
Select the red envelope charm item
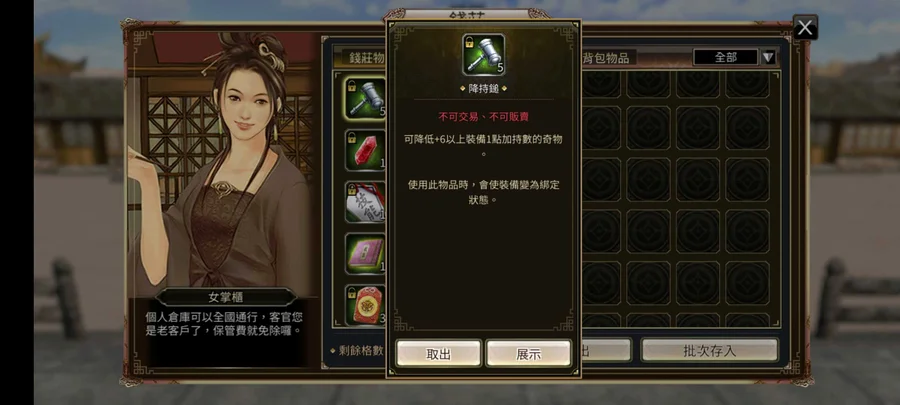pyautogui.click(x=365, y=306)
